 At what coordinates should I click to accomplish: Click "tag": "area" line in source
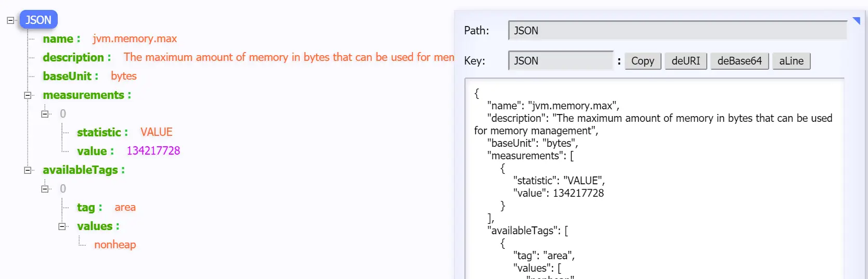click(544, 256)
